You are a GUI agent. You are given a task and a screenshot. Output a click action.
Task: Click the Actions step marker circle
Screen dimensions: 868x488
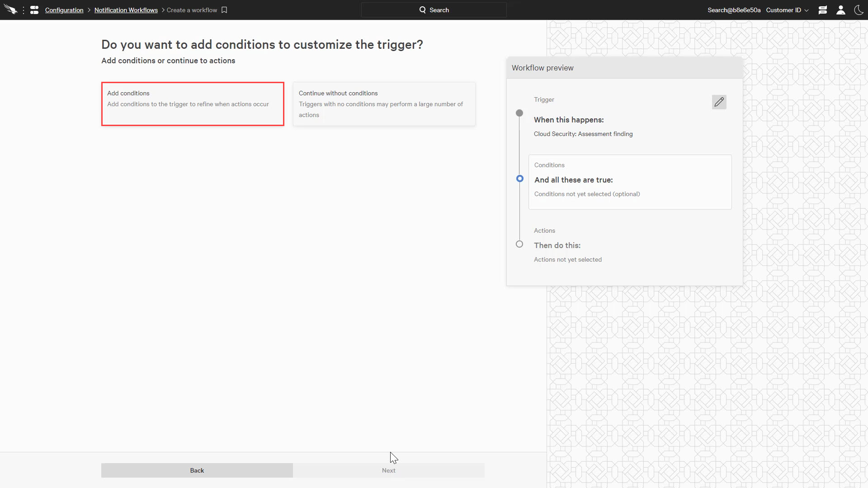[x=519, y=244]
